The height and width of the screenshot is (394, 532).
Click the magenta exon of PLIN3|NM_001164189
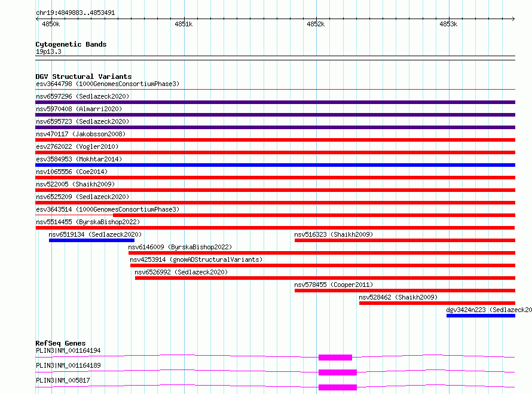[338, 372]
